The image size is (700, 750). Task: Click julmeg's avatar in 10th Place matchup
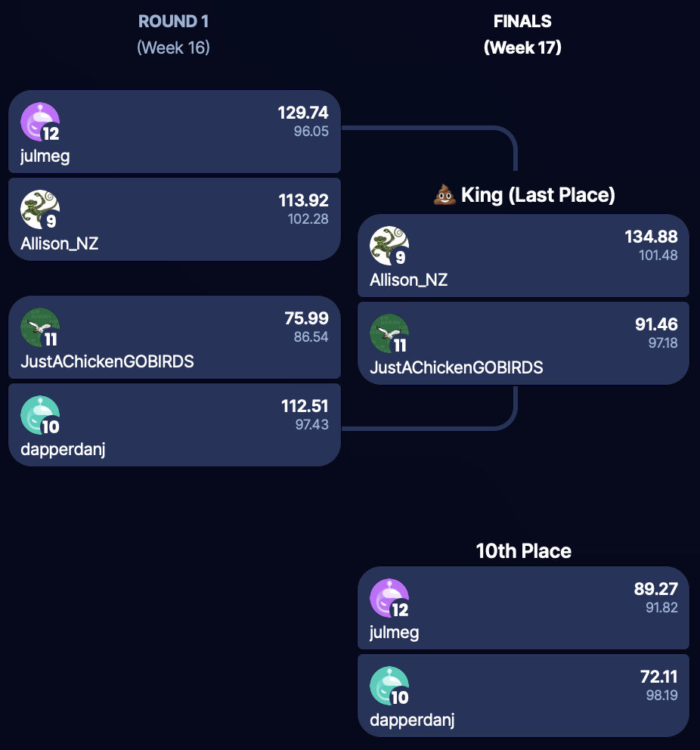tap(389, 598)
